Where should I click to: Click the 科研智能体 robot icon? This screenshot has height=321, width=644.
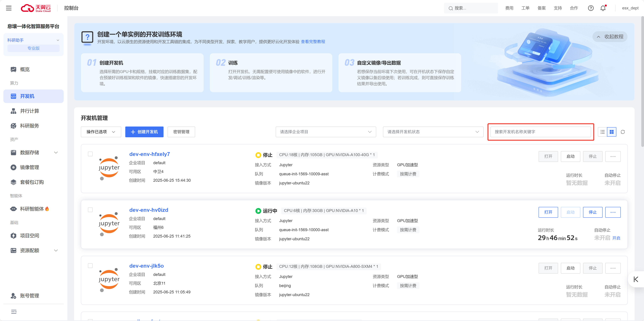[13, 209]
